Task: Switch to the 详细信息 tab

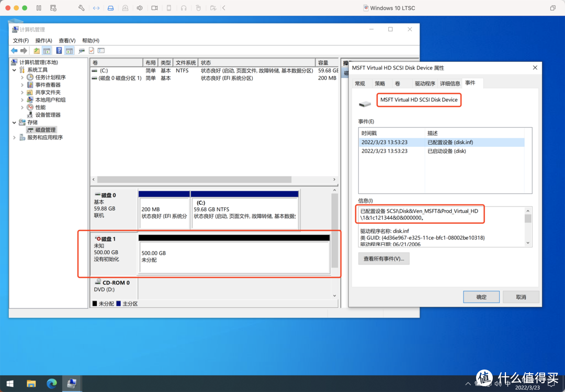Action: (x=450, y=84)
